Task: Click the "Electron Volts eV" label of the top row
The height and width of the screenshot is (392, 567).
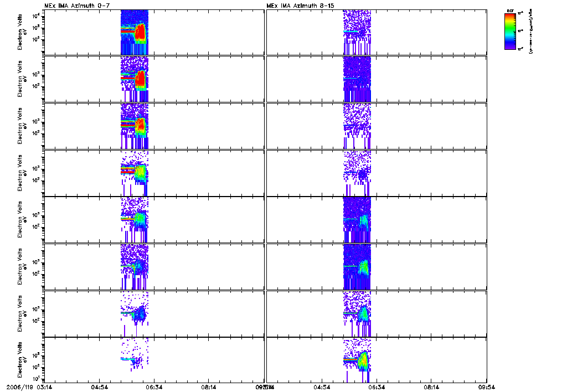Action: click(x=22, y=32)
